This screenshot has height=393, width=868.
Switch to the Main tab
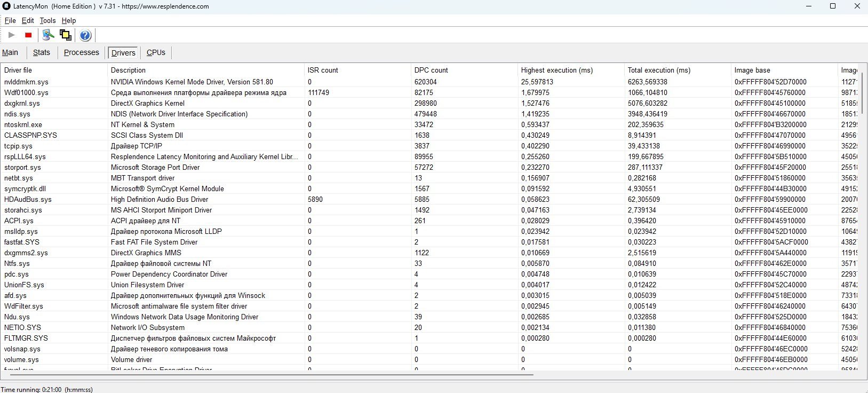coord(10,52)
